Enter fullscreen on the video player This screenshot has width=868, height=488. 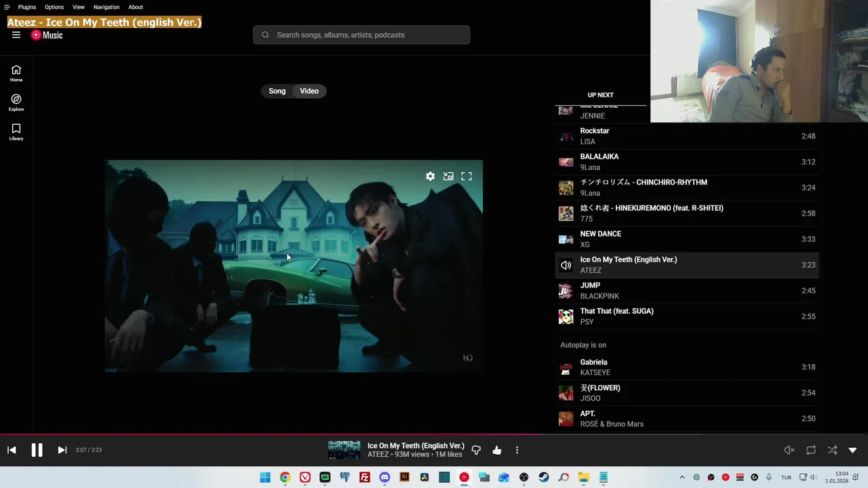[x=467, y=176]
